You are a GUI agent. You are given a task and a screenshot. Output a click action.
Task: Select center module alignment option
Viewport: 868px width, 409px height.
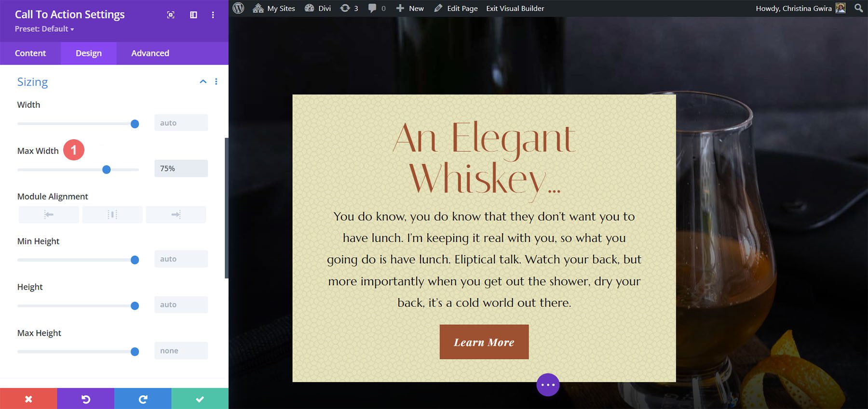tap(112, 214)
